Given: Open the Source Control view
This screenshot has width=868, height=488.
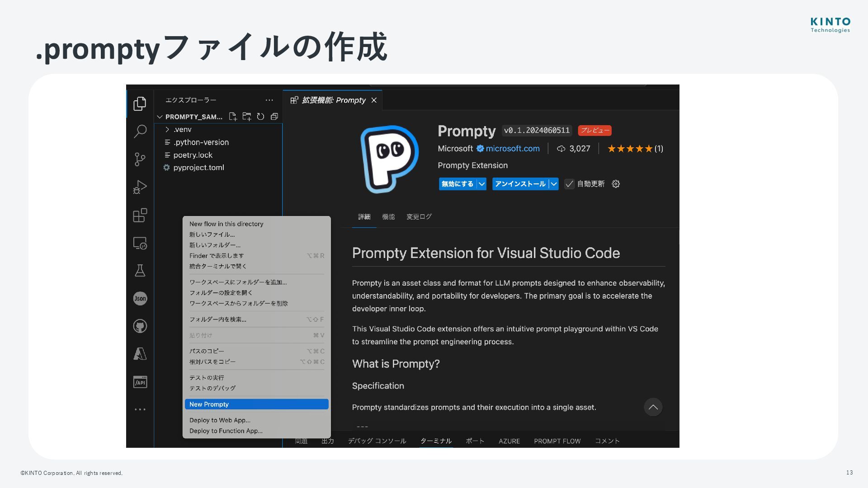Looking at the screenshot, I should pos(140,159).
